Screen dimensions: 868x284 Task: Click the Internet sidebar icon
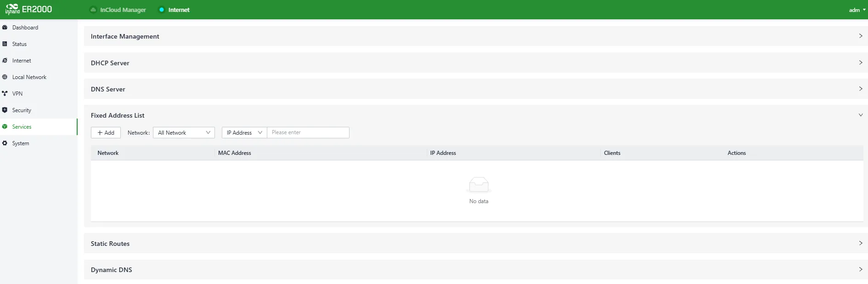pos(5,61)
